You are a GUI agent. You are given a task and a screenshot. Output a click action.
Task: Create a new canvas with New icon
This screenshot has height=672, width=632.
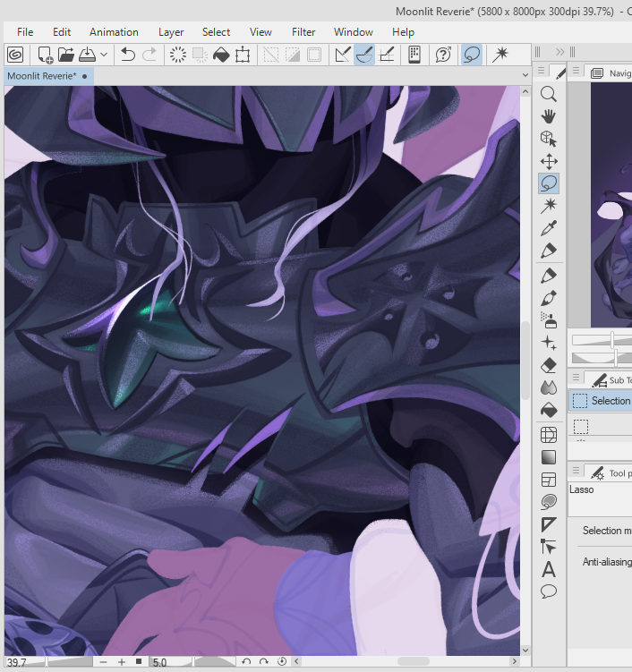click(45, 55)
